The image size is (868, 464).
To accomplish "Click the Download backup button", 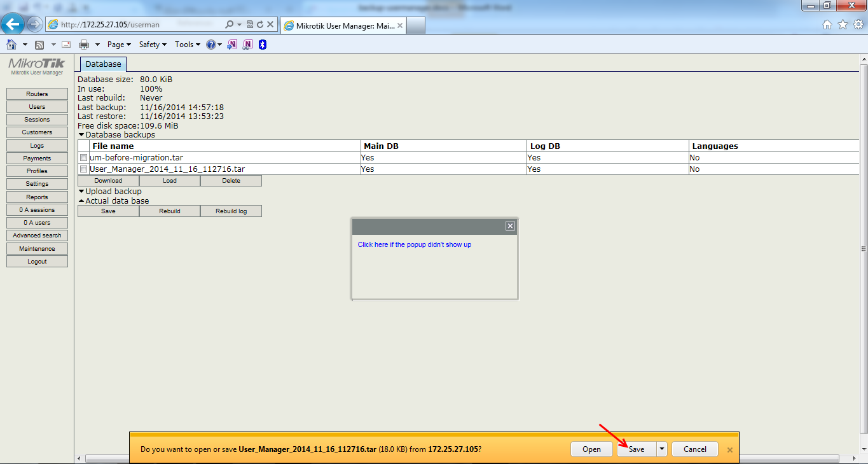I will point(108,181).
